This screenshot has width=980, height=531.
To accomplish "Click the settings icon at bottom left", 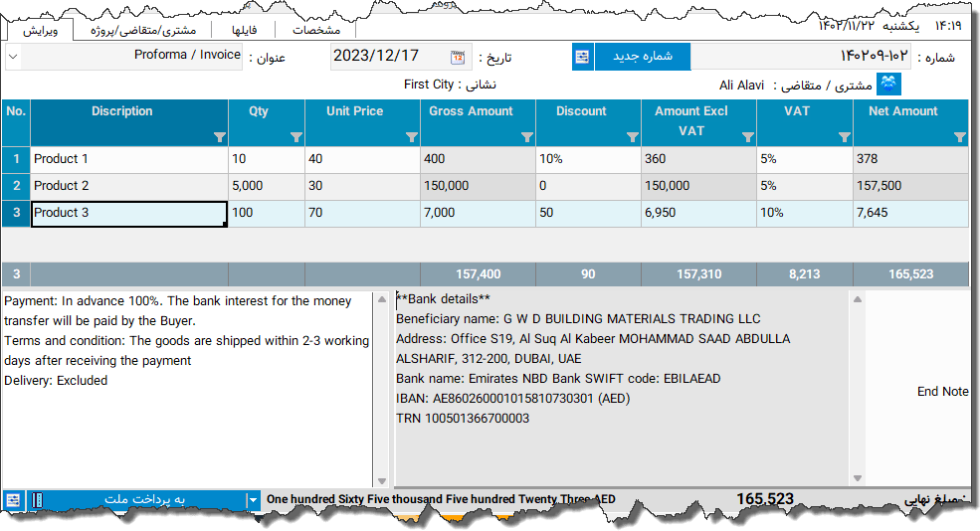I will [13, 500].
